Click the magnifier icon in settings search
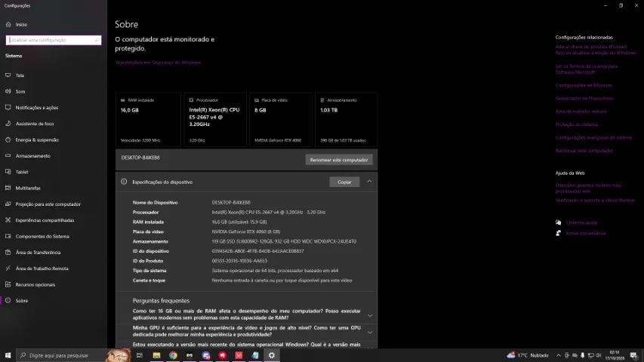Screen dimensions: 644x362 pos(97,40)
